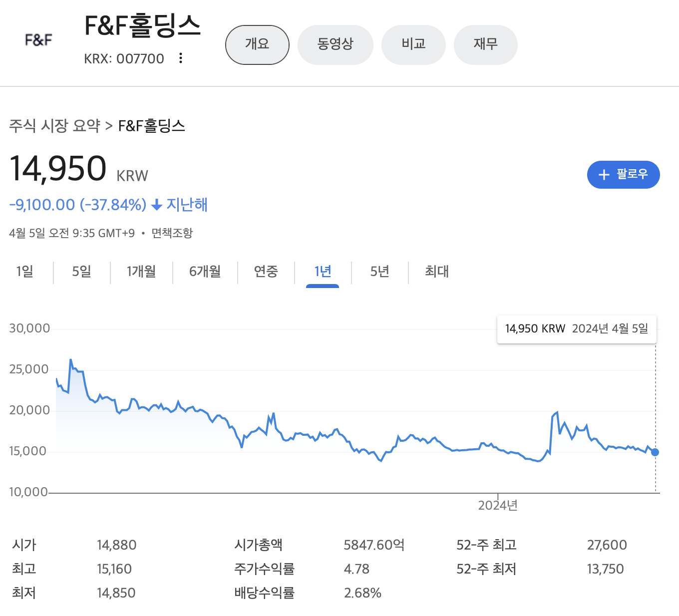This screenshot has height=616, width=679.
Task: Click the 최고 value 15,160
Action: 114,569
